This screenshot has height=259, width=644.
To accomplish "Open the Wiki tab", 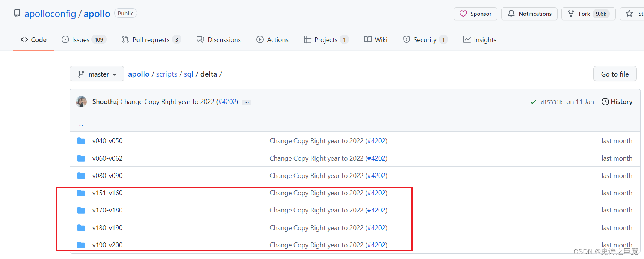I will click(376, 40).
